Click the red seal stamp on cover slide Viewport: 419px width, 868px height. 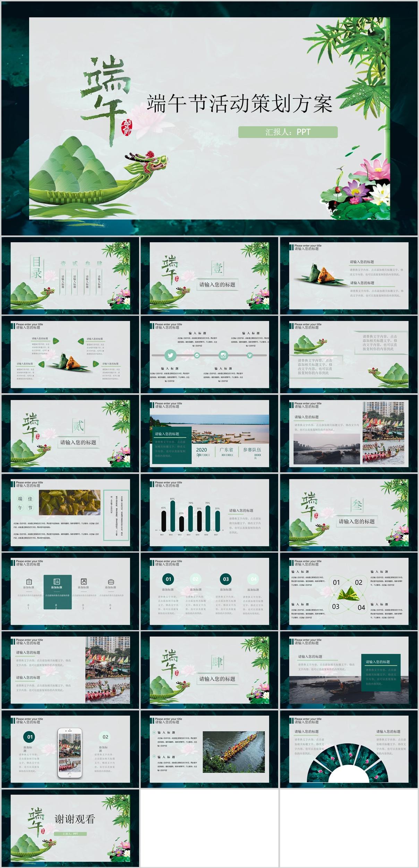pos(126,128)
